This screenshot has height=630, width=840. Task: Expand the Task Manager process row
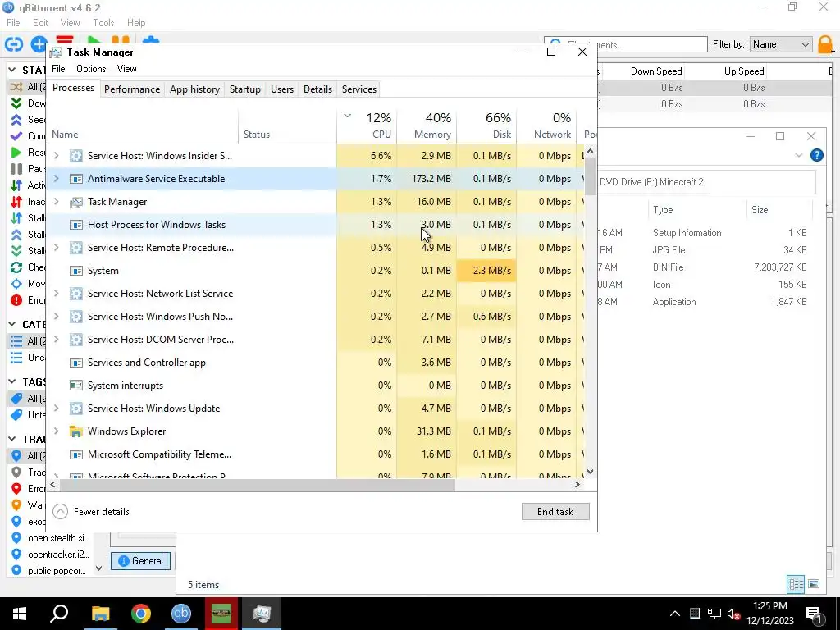coord(57,202)
